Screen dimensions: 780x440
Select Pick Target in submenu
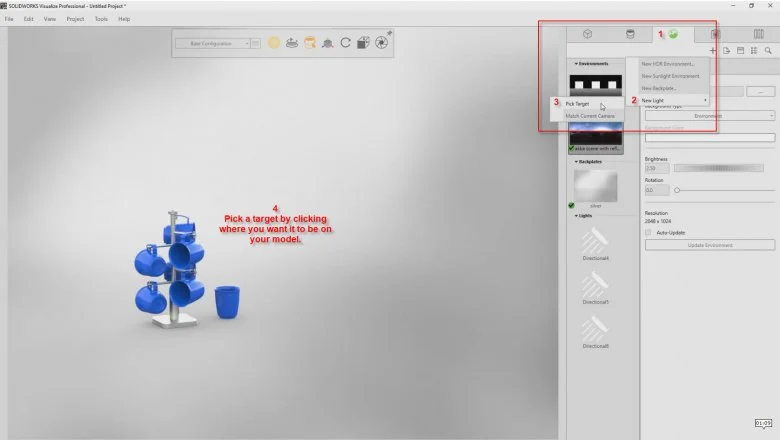point(587,103)
